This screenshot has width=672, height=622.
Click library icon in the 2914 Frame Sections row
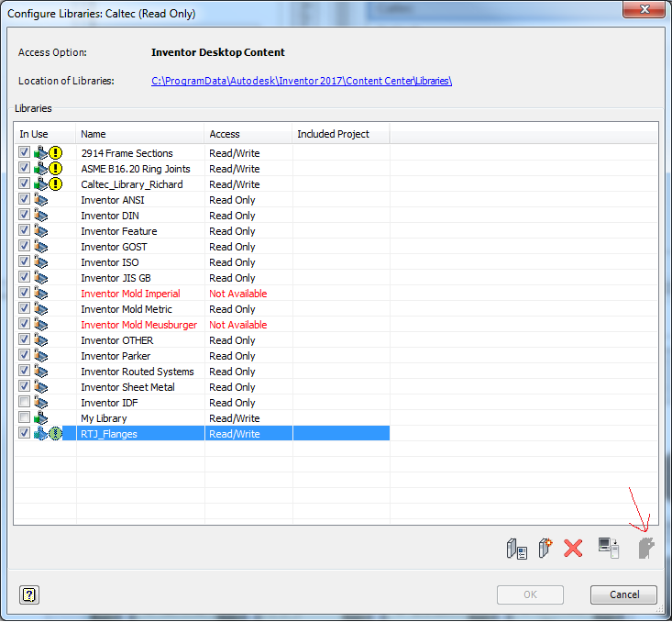(40, 152)
